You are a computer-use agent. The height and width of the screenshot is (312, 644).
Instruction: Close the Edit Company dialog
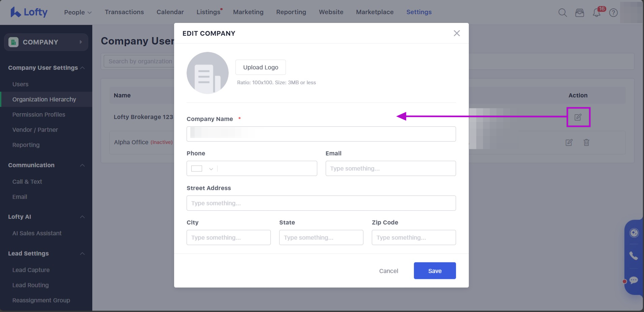(457, 33)
